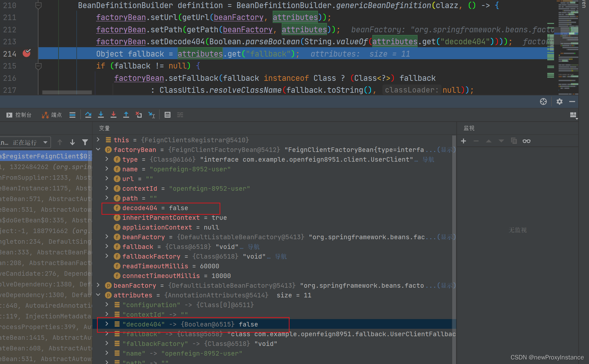Go to the next frame with the down arrow
This screenshot has height=364, width=589.
click(72, 142)
